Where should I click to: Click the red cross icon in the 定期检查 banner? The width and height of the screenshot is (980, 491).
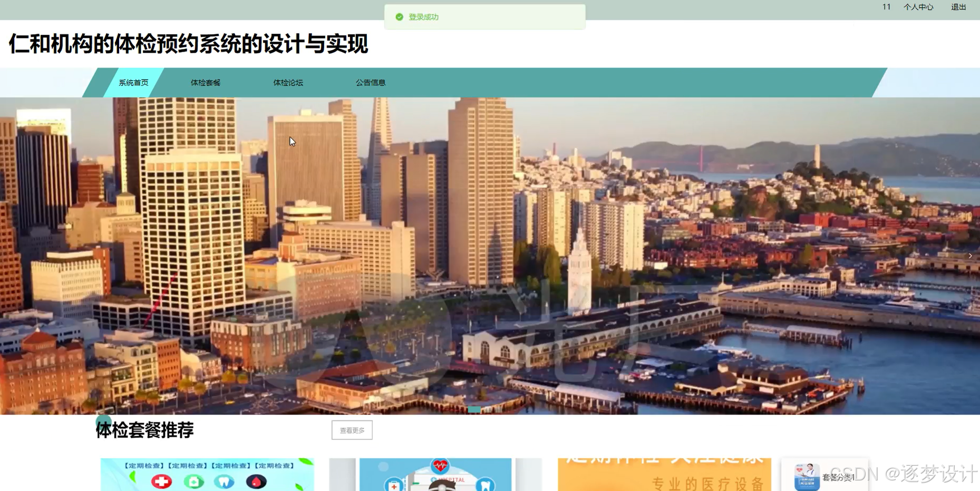pyautogui.click(x=162, y=481)
